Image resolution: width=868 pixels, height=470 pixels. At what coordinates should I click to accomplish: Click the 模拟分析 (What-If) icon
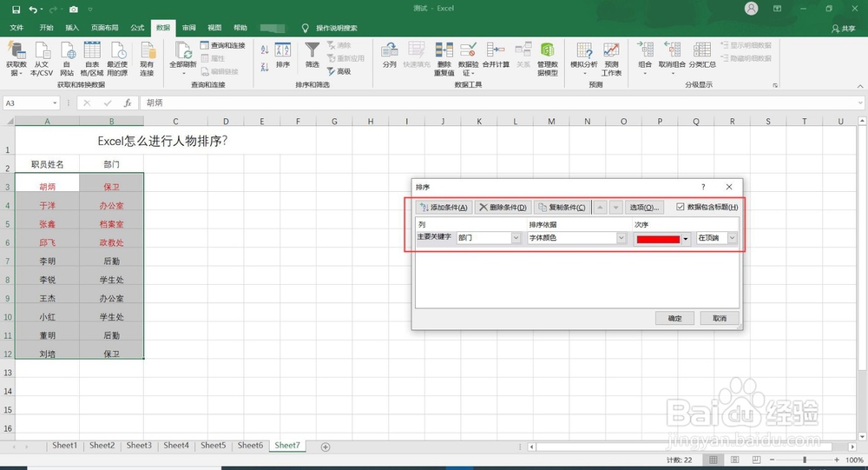coord(584,51)
